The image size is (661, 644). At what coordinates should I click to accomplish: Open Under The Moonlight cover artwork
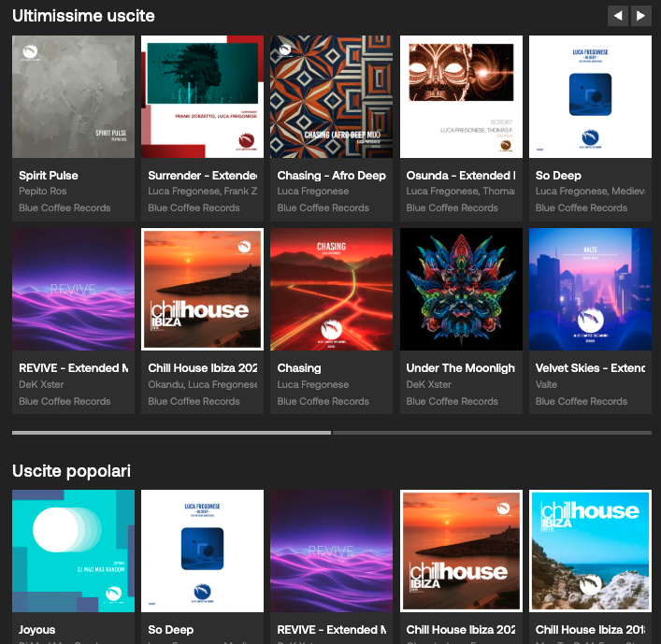click(x=461, y=289)
